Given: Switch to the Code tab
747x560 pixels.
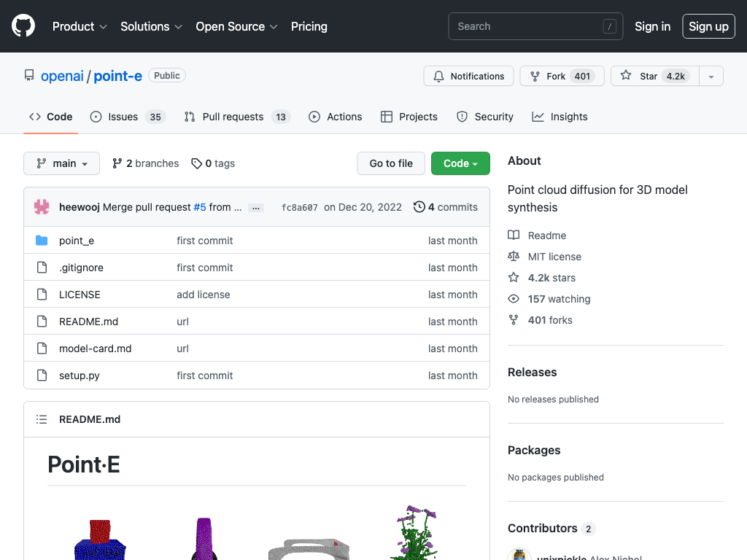Looking at the screenshot, I should [51, 117].
